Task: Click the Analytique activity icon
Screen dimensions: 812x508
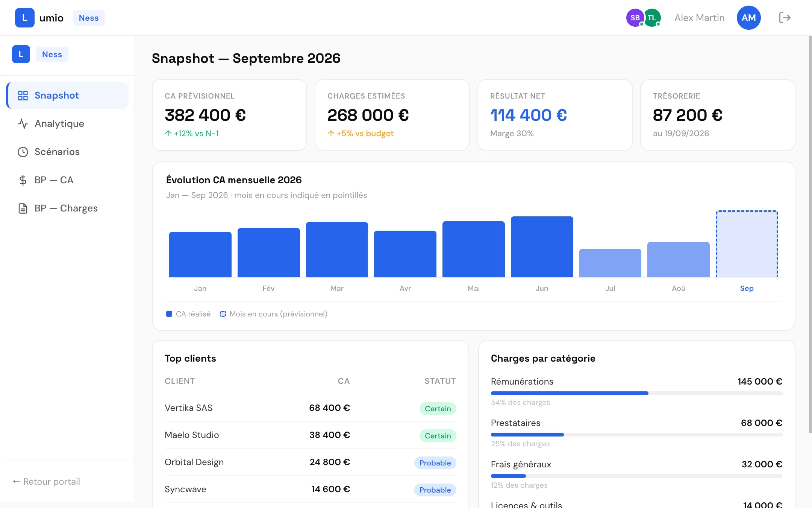Action: 23,124
